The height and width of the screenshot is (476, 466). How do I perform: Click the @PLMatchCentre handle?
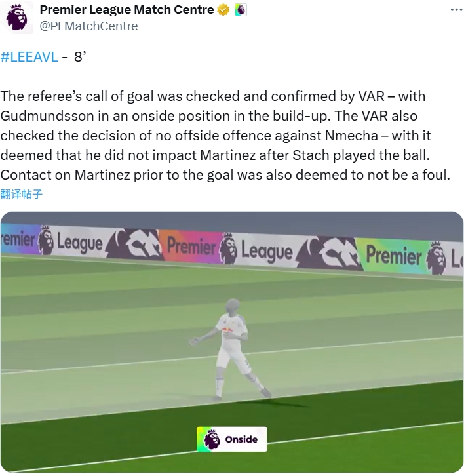pyautogui.click(x=88, y=26)
